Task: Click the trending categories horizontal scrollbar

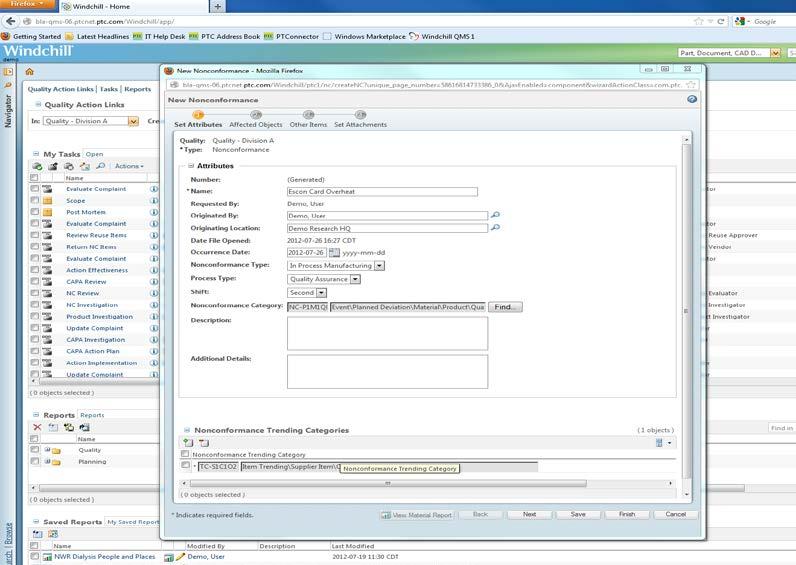Action: click(x=388, y=483)
